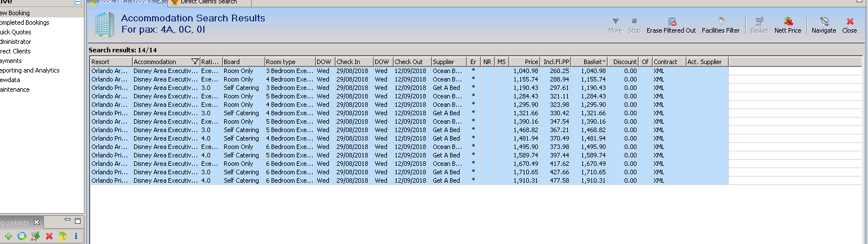Sort by Board column header
Image resolution: width=868 pixels, height=244 pixels.
point(243,62)
